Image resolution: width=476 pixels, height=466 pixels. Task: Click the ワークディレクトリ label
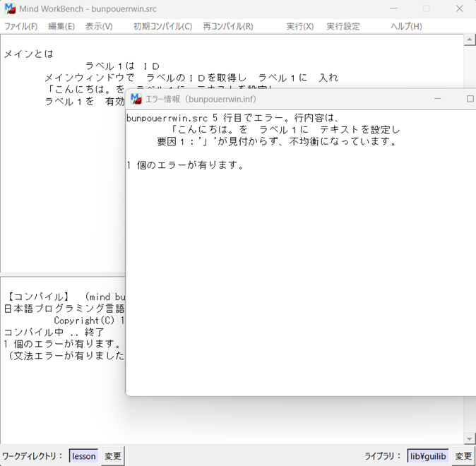[x=32, y=456]
